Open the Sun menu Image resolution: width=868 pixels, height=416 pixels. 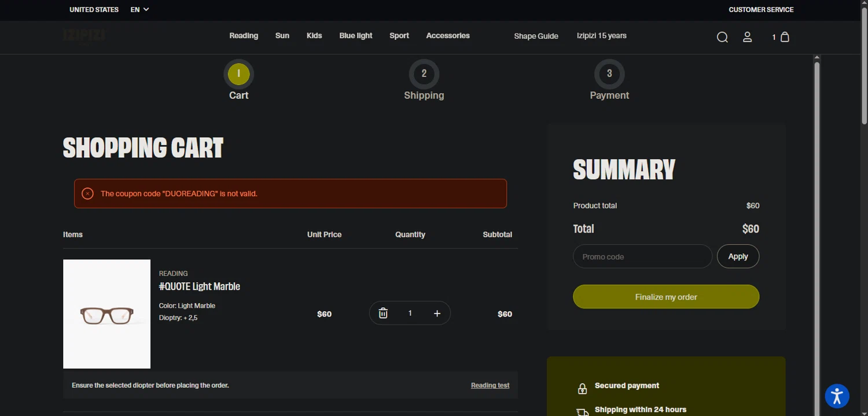(x=282, y=36)
